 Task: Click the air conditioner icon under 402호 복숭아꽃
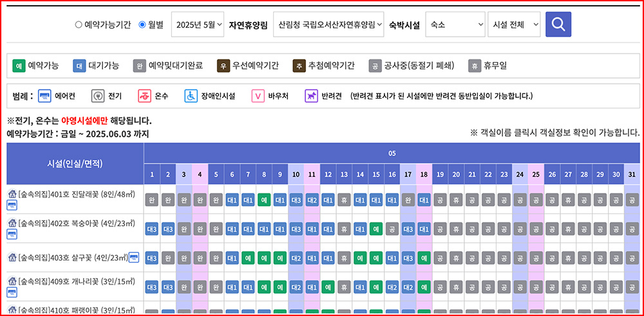(12, 235)
